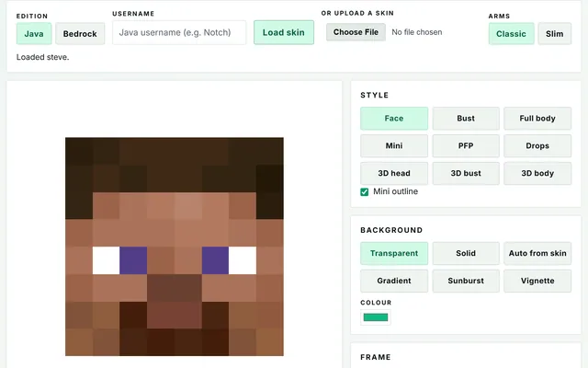Pick the 3D body style

(x=537, y=173)
